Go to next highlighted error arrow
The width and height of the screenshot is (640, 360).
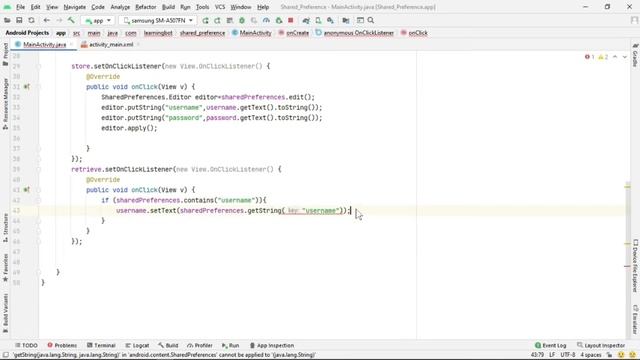tap(624, 57)
